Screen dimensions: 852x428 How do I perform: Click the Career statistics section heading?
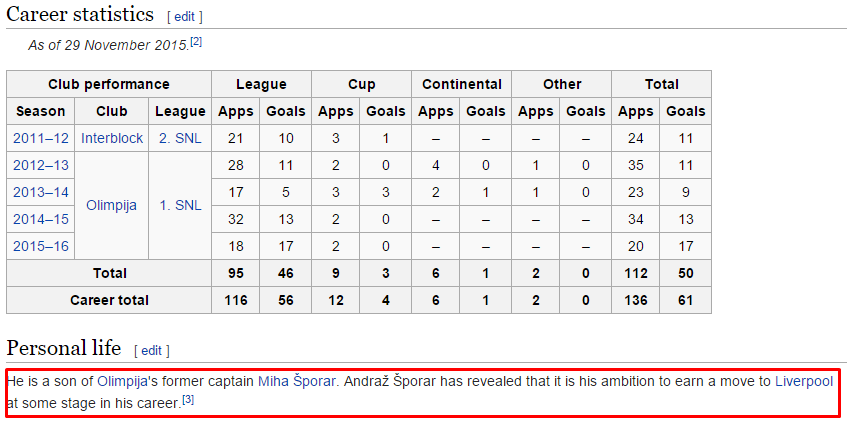pos(80,15)
